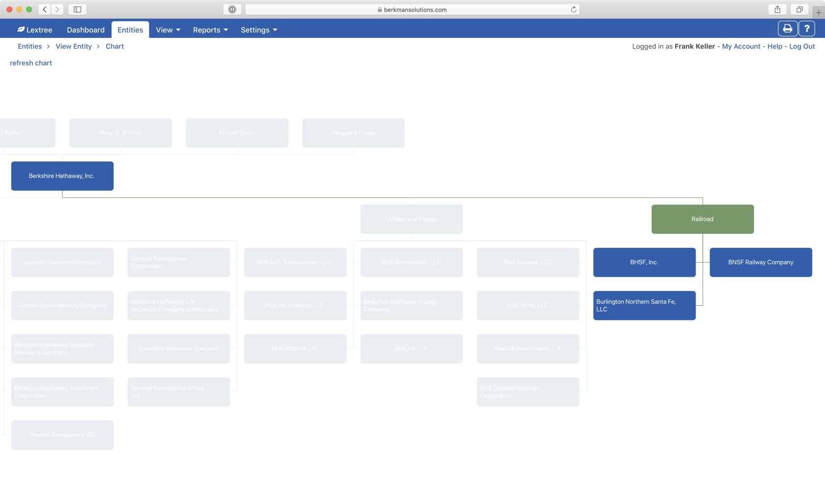The image size is (825, 504).
Task: Select the faded Ronald Olson node
Action: click(237, 133)
